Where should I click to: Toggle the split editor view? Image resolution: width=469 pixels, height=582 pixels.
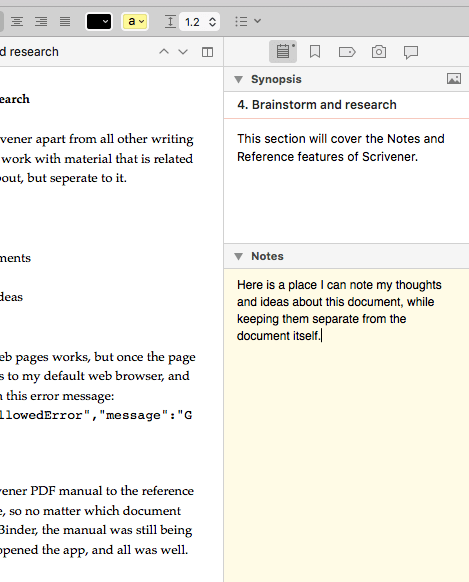[207, 52]
